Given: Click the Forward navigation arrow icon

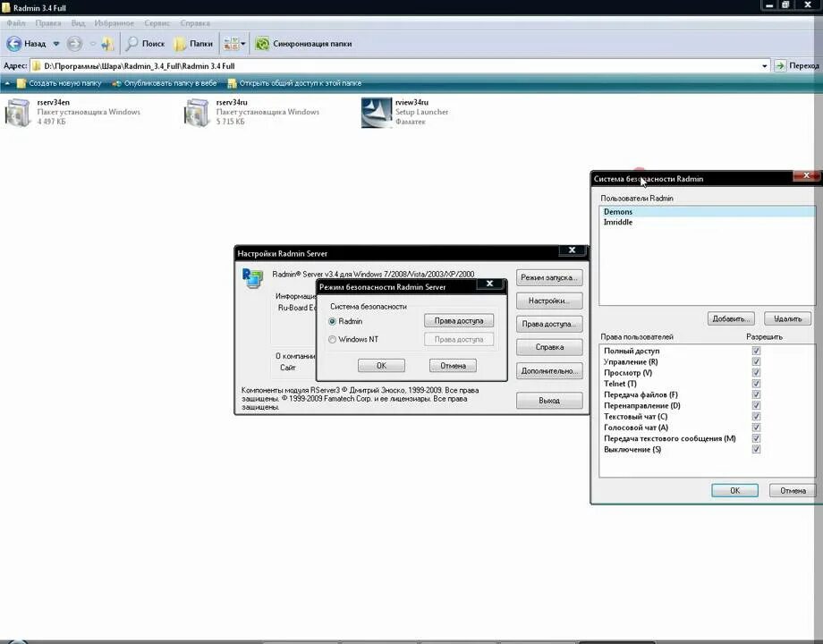Looking at the screenshot, I should [x=74, y=44].
